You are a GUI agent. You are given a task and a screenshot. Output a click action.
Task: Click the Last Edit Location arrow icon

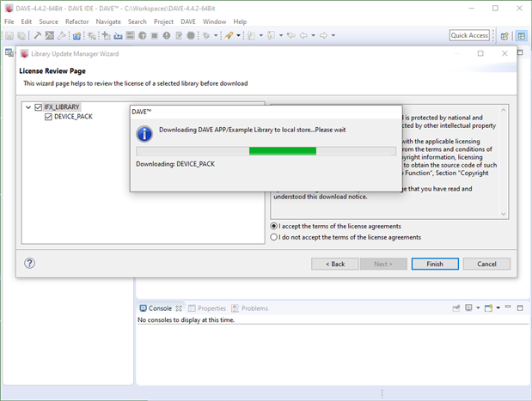point(290,35)
